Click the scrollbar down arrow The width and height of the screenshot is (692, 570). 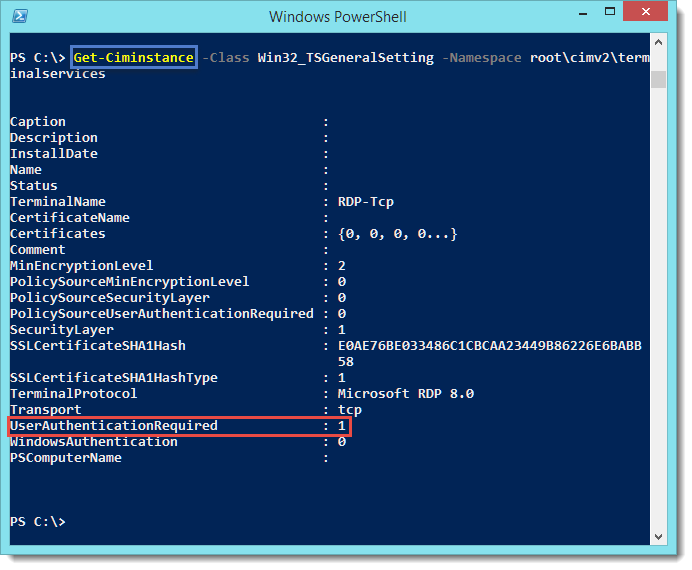pyautogui.click(x=658, y=536)
